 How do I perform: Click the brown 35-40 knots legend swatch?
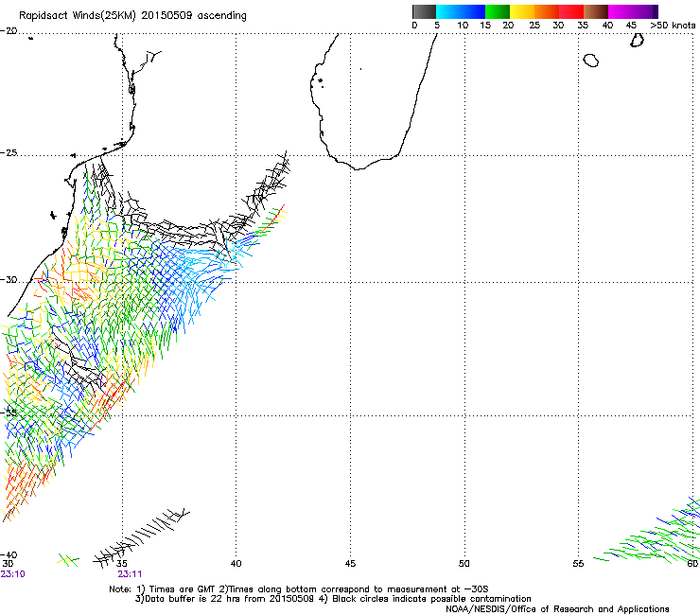(x=596, y=11)
